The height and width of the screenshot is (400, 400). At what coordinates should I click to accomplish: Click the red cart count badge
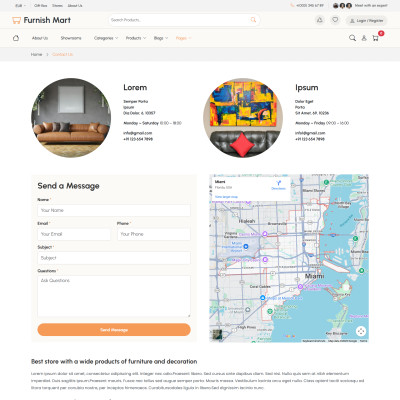[x=381, y=33]
